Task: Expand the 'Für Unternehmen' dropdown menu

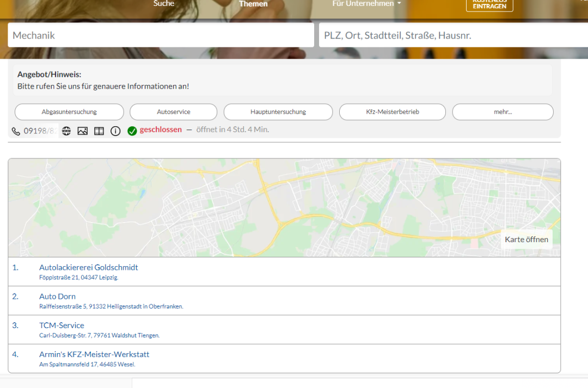Action: click(x=366, y=4)
